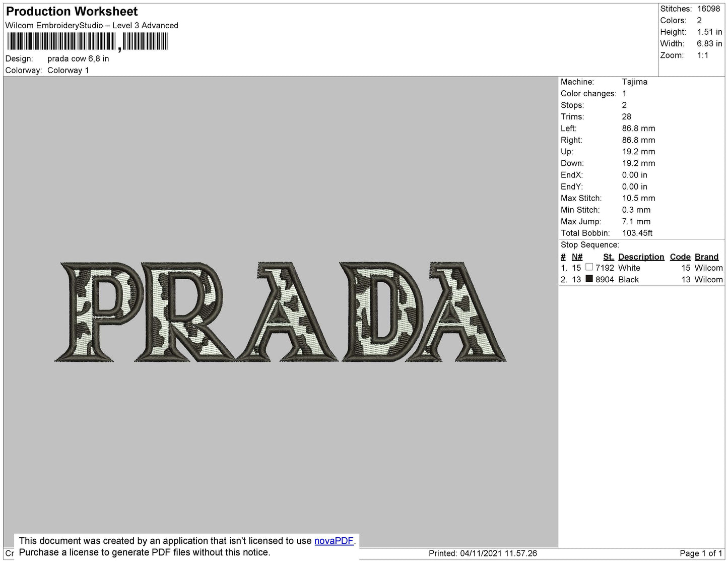Screen dimensions: 728x563
Task: Click the thread code '7192'
Action: pyautogui.click(x=605, y=268)
